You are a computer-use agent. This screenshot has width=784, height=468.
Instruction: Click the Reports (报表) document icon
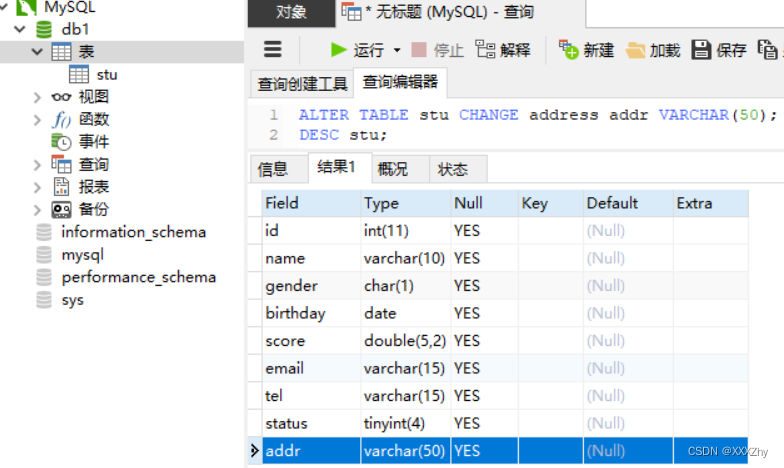(x=61, y=186)
